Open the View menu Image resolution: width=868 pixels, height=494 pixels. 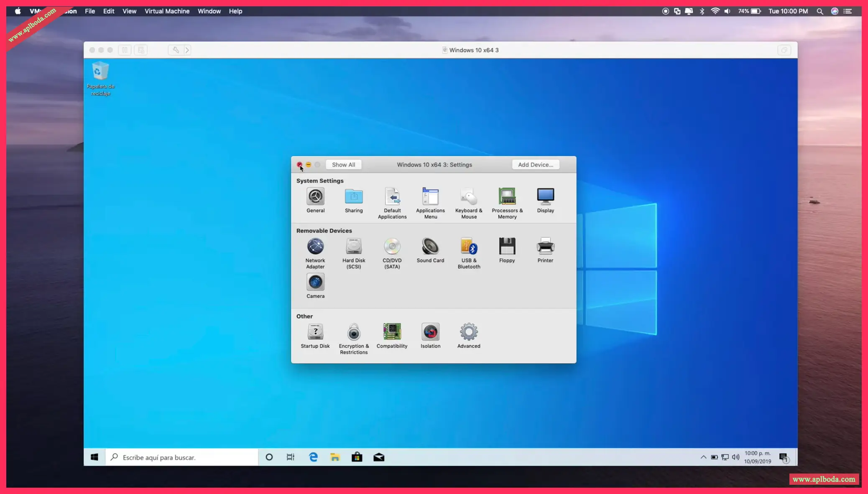129,11
